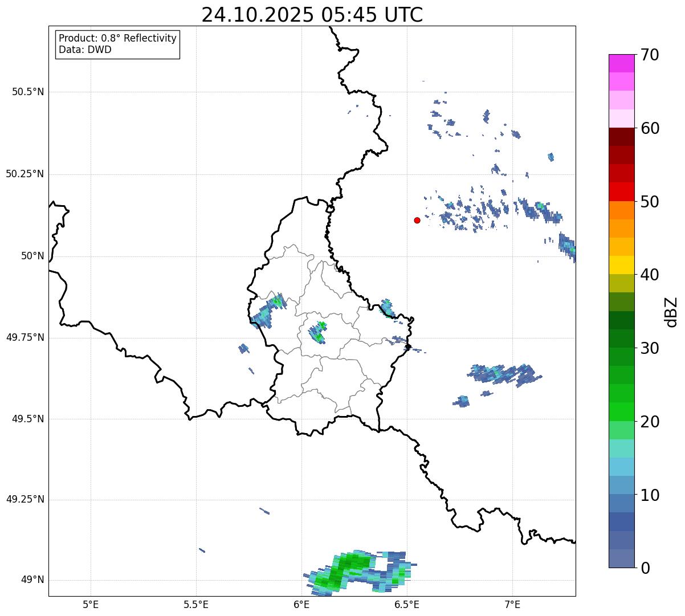
Task: Click the 7°E longitude label
Action: click(512, 604)
